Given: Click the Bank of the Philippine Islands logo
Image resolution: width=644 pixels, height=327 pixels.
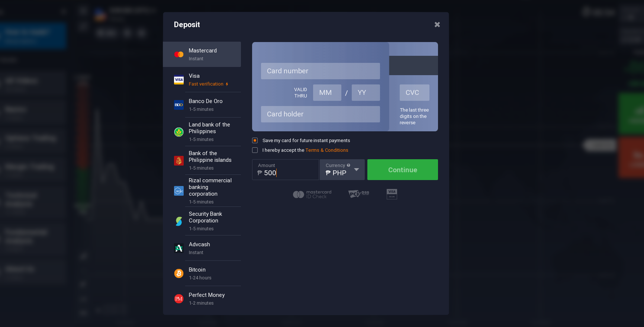Looking at the screenshot, I should tap(179, 161).
